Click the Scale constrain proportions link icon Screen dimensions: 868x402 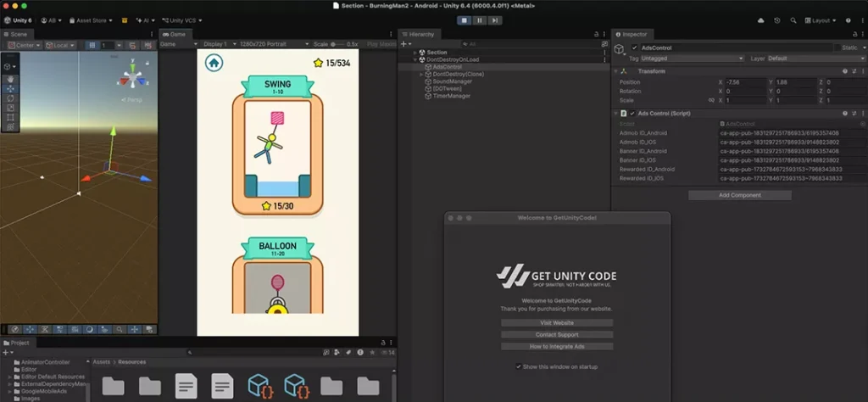click(x=711, y=100)
